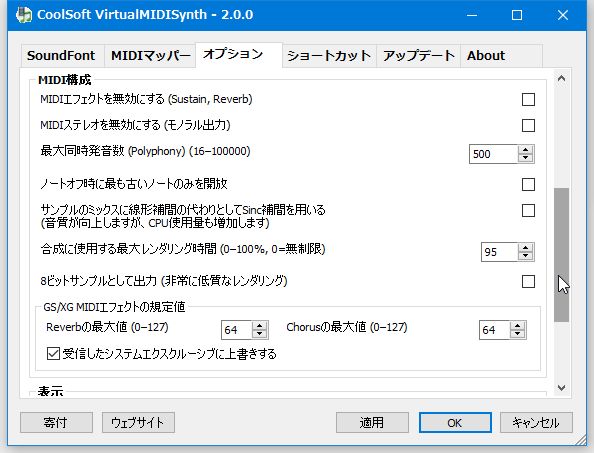Click scrollbar down arrow in options panel

pos(561,388)
